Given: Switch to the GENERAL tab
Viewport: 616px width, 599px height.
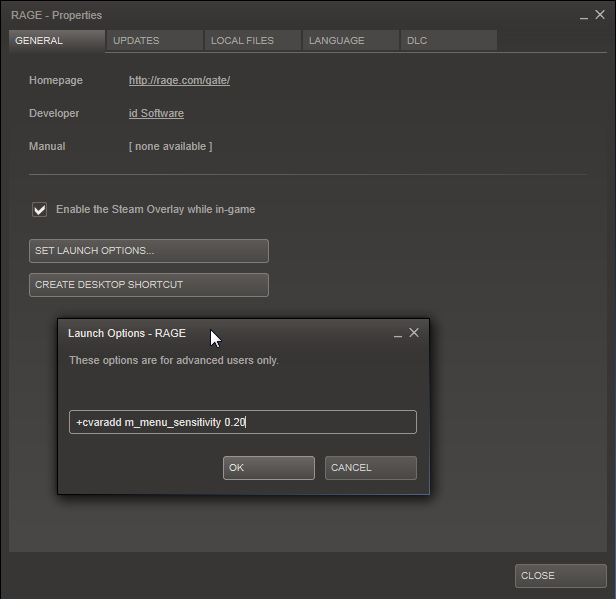Looking at the screenshot, I should coord(57,40).
